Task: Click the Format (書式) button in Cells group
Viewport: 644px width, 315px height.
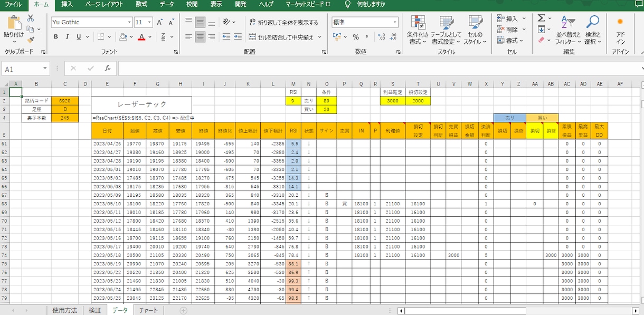Action: [509, 41]
